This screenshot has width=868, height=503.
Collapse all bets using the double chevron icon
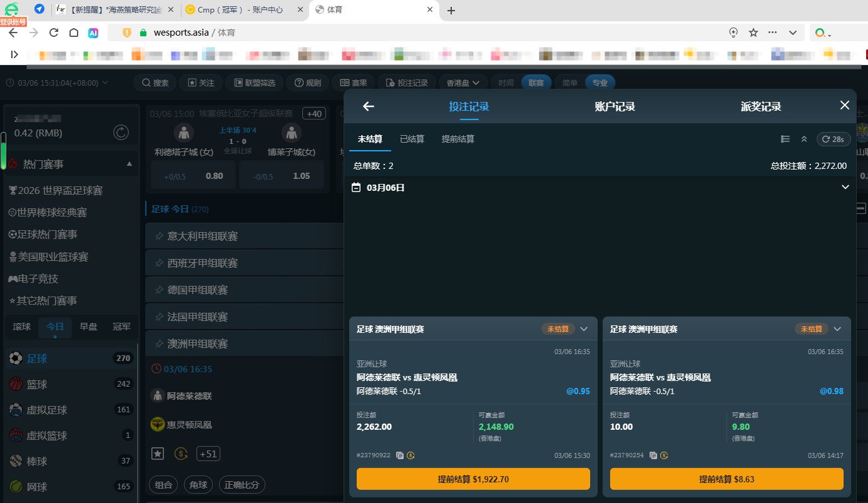click(x=804, y=139)
